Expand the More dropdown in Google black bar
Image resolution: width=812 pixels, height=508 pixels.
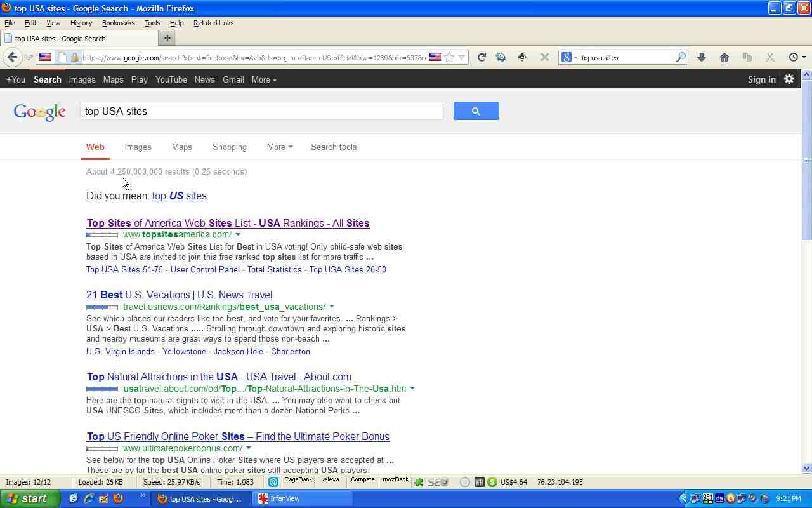pyautogui.click(x=264, y=79)
